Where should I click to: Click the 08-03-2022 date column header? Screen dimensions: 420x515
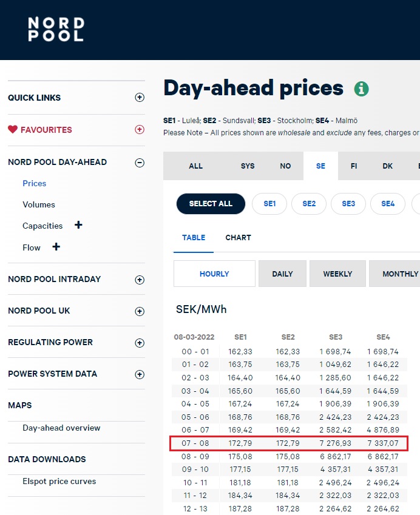[x=194, y=337]
